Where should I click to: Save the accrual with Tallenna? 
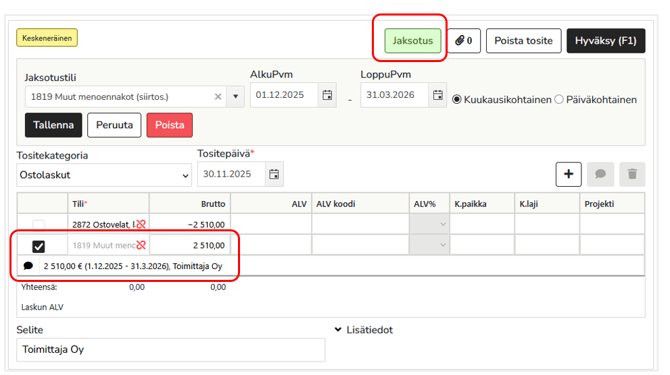[53, 125]
